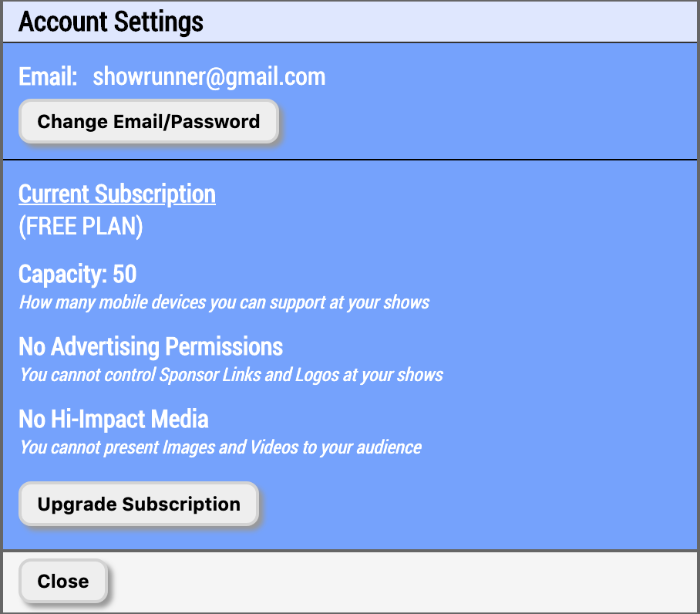This screenshot has height=614, width=700.
Task: Click the No Advertising Permissions heading
Action: pos(150,347)
